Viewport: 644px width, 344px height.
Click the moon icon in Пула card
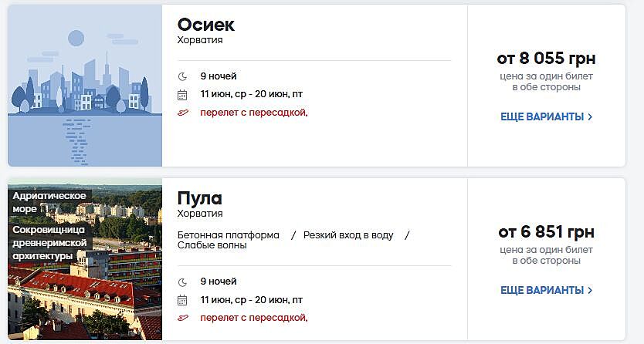click(x=182, y=282)
